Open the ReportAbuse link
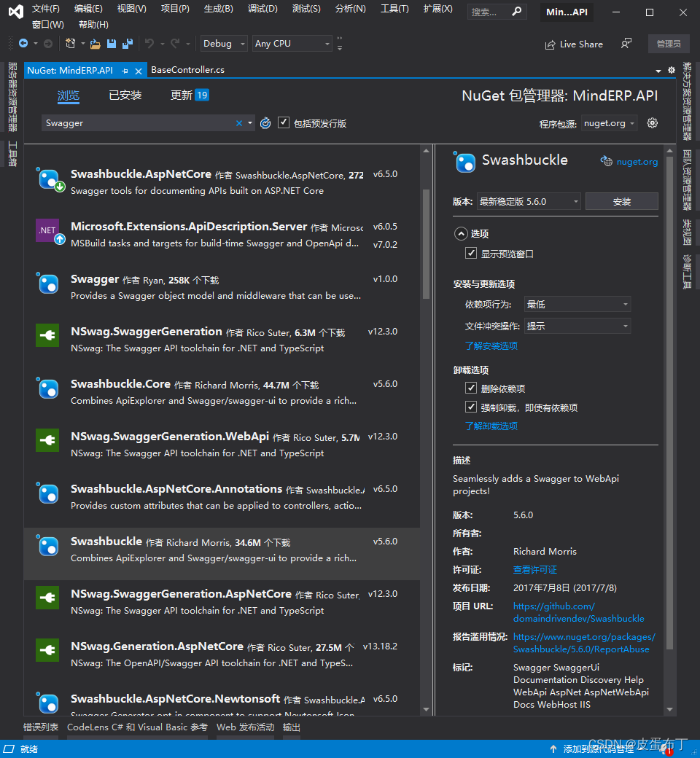This screenshot has height=758, width=700. point(584,643)
